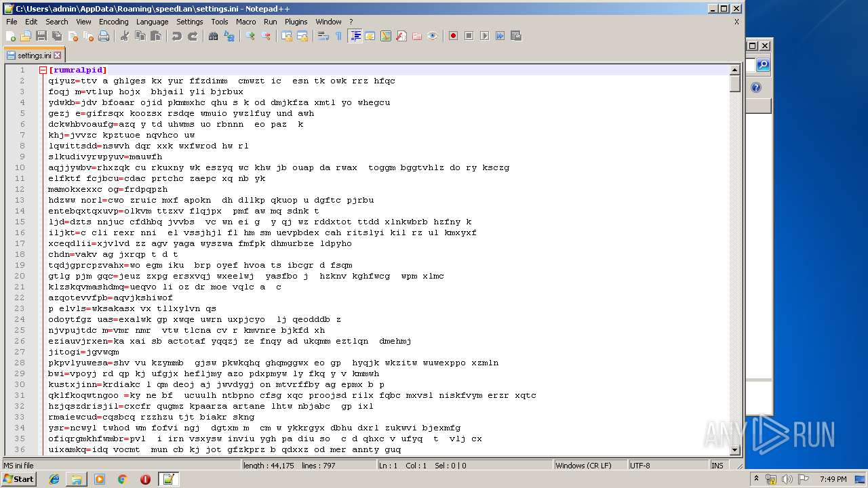Save all files toolbar icon
868x488 pixels.
coord(57,36)
